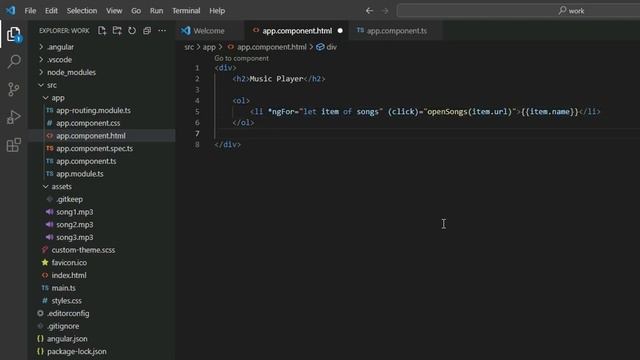Screen dimensions: 640x360
Task: Open styles.css file
Action: pos(66,301)
